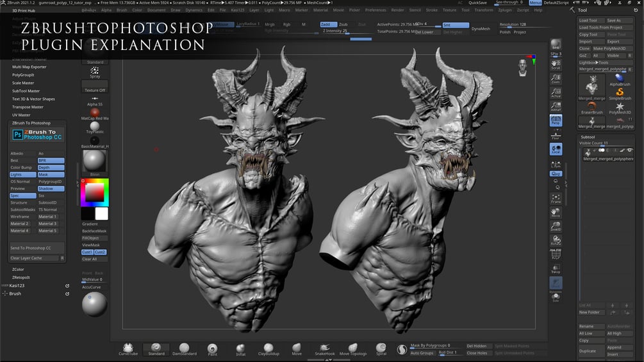Collapse the Subtool palette section
Image resolution: width=644 pixels, height=362 pixels.
tap(588, 137)
